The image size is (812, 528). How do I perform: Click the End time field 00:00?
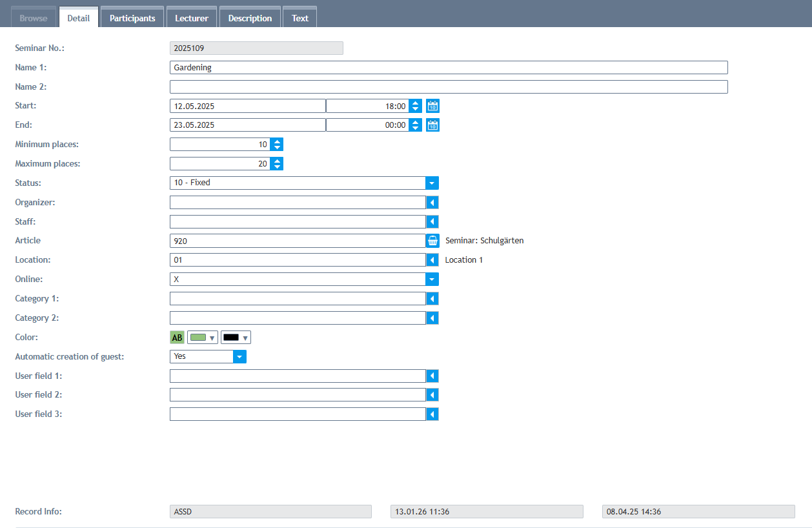tap(367, 125)
